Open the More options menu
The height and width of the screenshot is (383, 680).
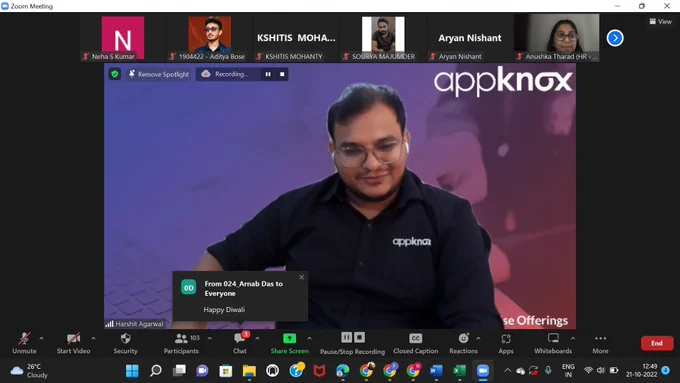tap(600, 343)
